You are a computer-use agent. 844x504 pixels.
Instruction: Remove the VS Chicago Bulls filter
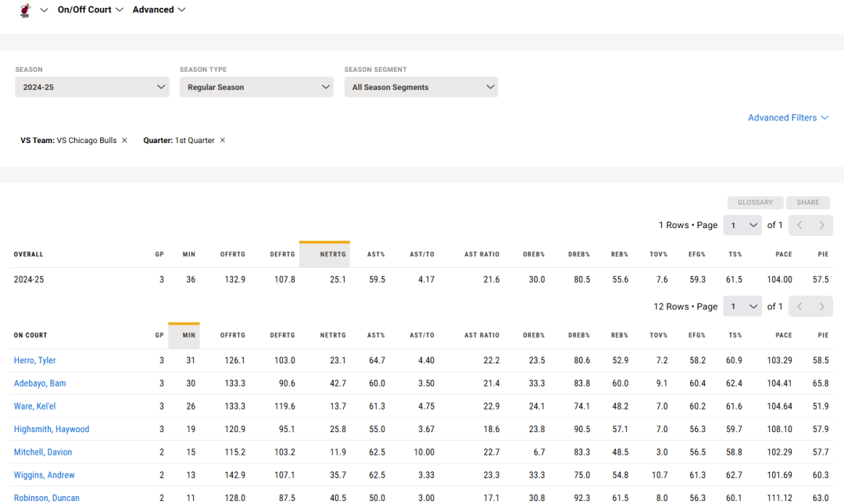tap(124, 140)
